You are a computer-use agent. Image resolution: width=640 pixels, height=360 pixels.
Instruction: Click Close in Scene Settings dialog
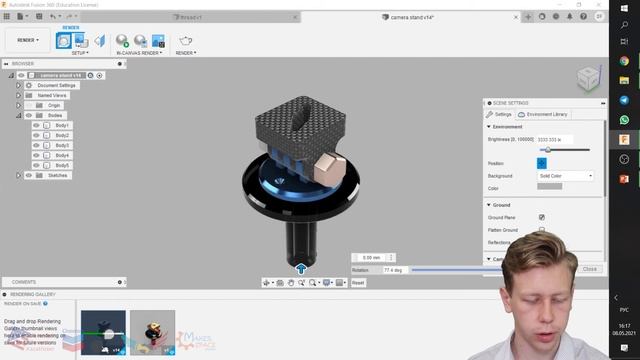(589, 269)
